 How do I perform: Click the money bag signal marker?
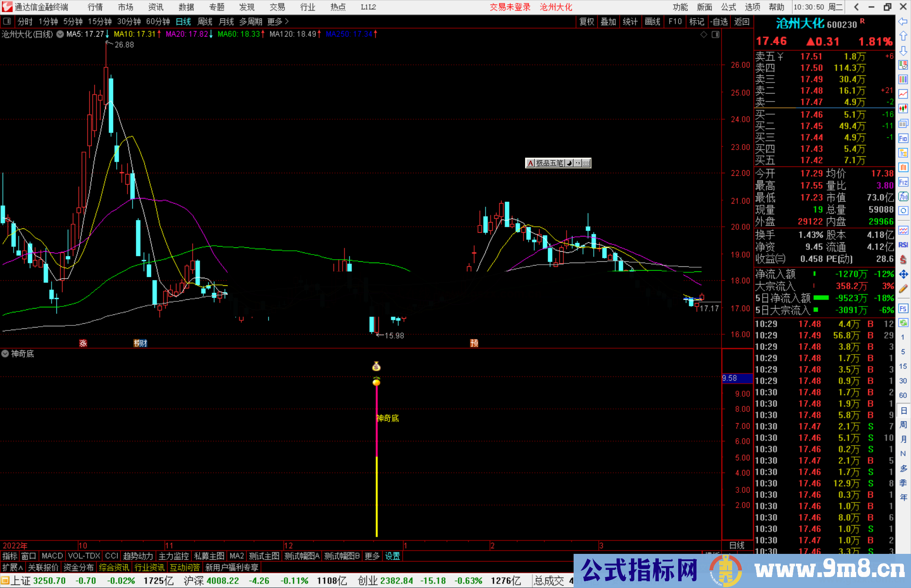(x=376, y=367)
